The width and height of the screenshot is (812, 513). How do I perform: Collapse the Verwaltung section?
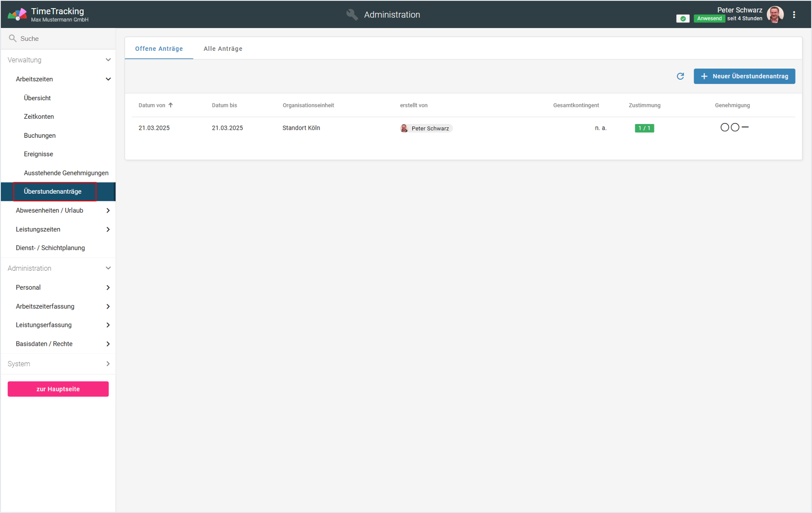tap(108, 60)
